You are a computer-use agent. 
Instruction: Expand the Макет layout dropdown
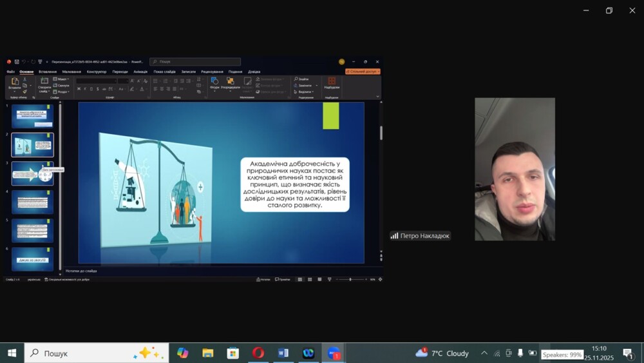(x=61, y=79)
